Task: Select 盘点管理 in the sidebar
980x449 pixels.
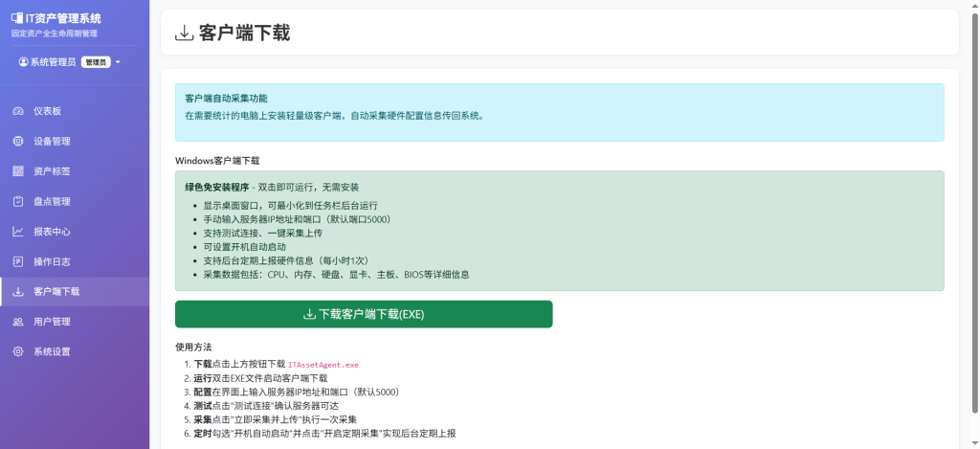Action: pyautogui.click(x=75, y=201)
